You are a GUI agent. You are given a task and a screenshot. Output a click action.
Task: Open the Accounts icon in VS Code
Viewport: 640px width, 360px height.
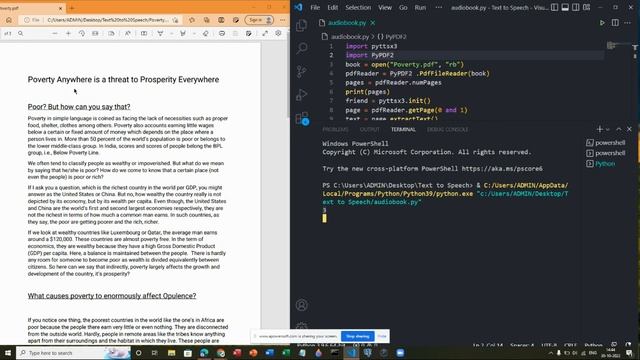302,305
